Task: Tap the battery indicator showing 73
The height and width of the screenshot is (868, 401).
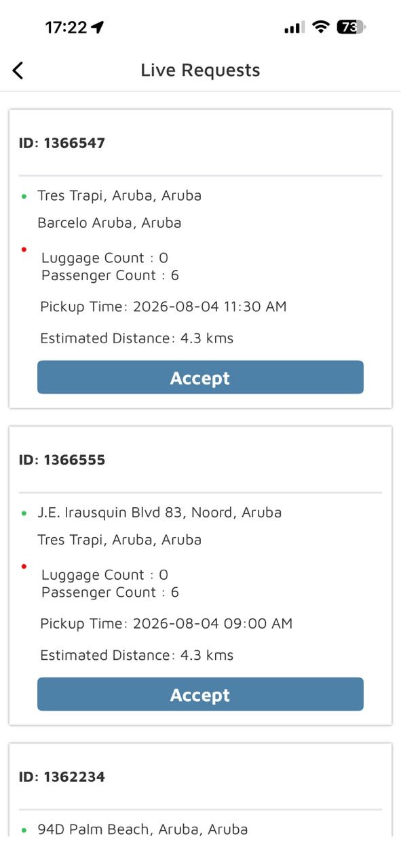Action: click(351, 27)
